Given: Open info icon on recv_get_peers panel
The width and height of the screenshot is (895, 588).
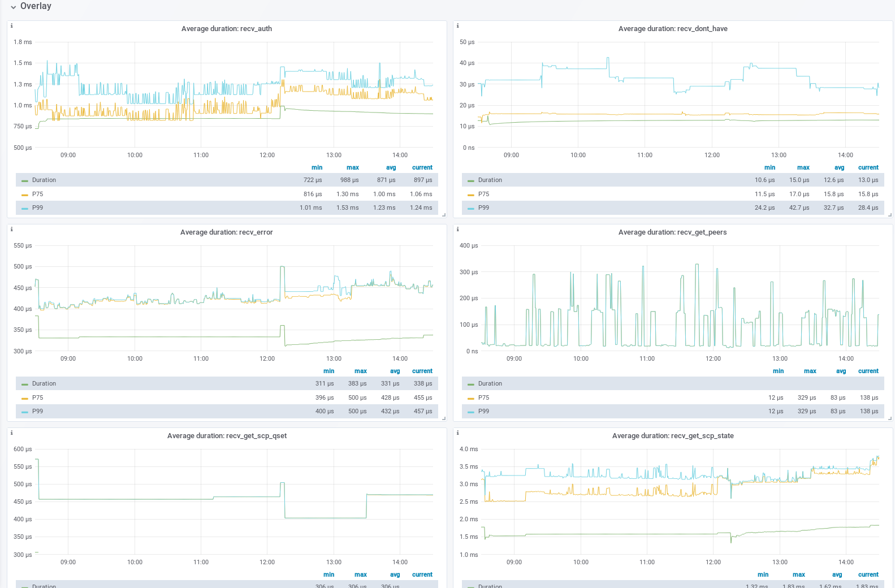Looking at the screenshot, I should pos(457,230).
